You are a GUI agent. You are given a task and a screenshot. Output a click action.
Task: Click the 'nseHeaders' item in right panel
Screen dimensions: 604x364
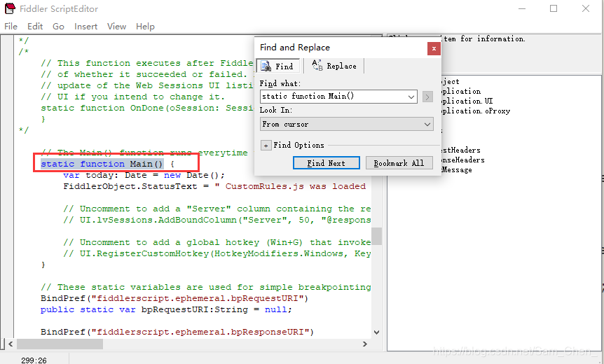pos(463,160)
